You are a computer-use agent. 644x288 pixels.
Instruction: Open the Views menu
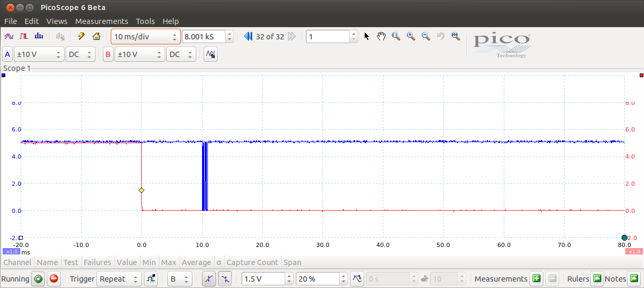[57, 21]
